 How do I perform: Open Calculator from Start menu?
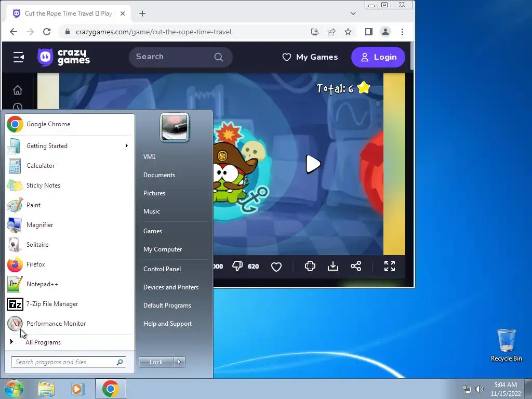pos(70,166)
